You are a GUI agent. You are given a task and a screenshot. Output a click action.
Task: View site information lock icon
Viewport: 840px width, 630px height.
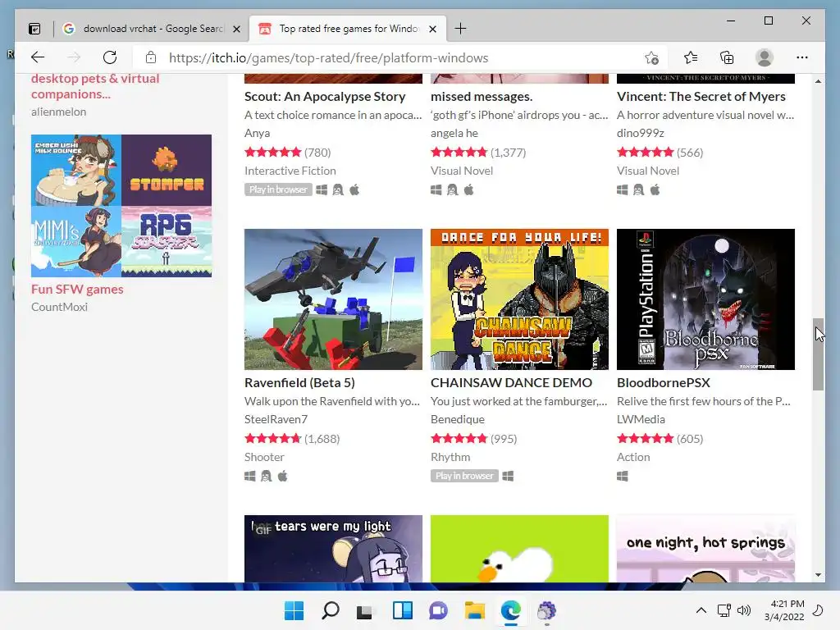pos(151,57)
